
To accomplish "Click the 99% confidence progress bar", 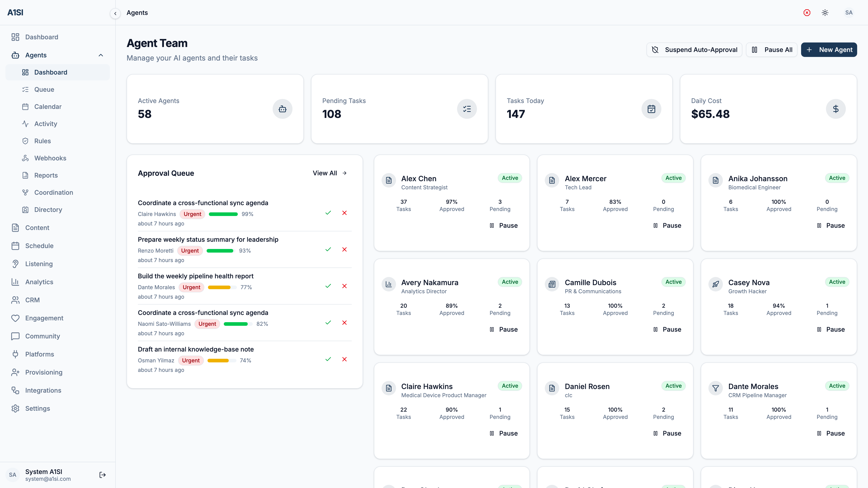I will pyautogui.click(x=223, y=214).
